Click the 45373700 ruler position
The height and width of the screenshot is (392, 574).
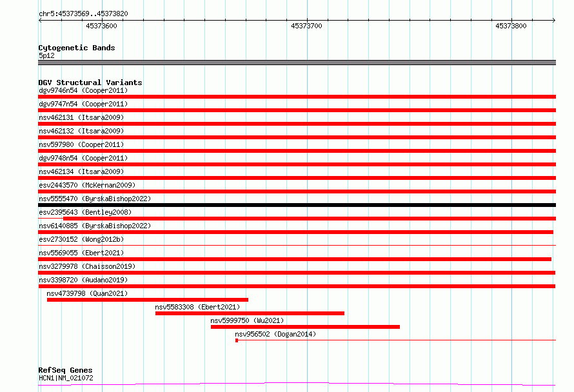[306, 26]
